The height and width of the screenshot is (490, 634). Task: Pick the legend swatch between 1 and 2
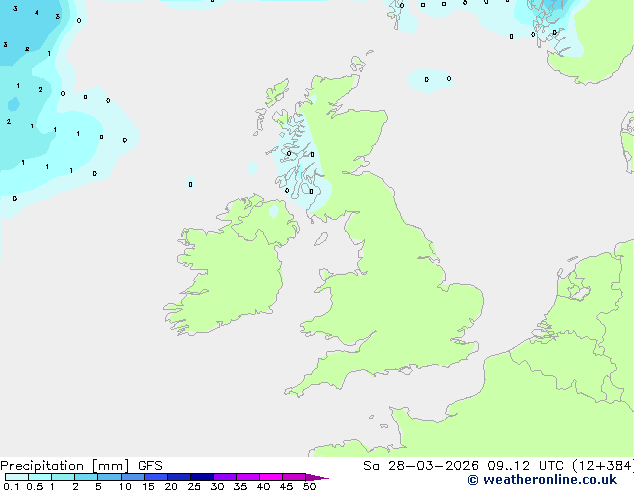pyautogui.click(x=63, y=477)
